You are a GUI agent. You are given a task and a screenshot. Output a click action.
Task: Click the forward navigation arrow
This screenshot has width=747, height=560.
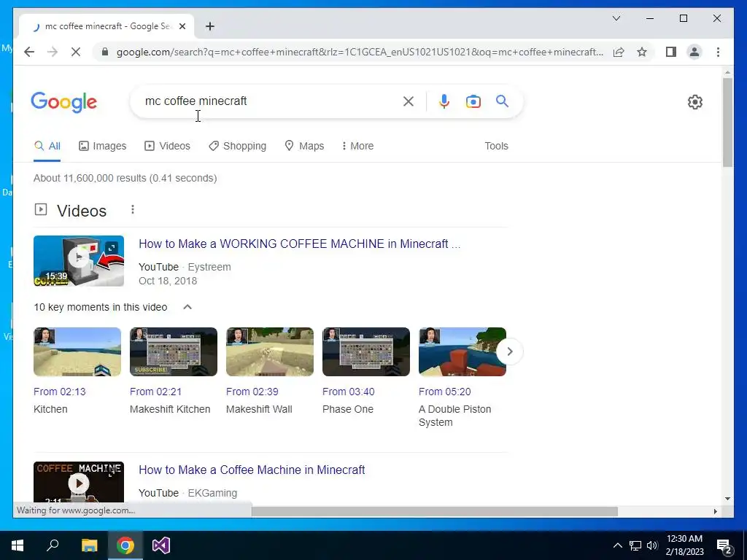53,52
